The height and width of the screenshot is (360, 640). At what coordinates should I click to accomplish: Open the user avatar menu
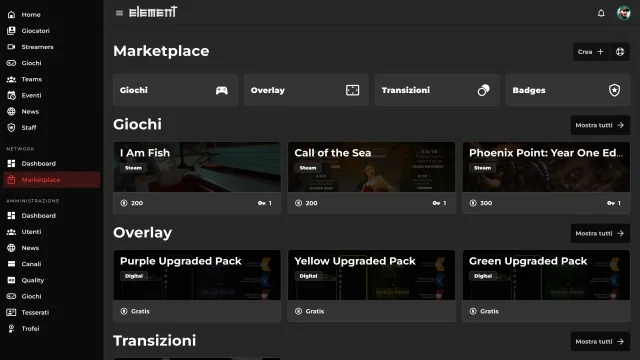[x=624, y=13]
